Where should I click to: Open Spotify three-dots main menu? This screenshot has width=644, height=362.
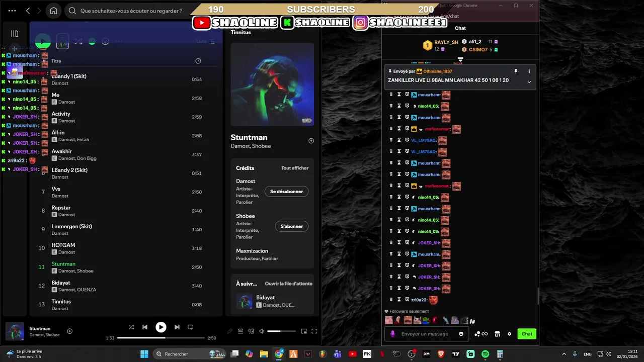[x=12, y=11]
